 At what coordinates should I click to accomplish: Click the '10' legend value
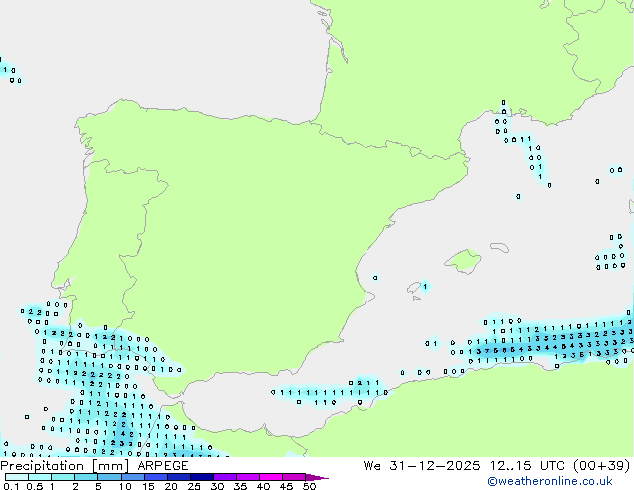pyautogui.click(x=125, y=486)
